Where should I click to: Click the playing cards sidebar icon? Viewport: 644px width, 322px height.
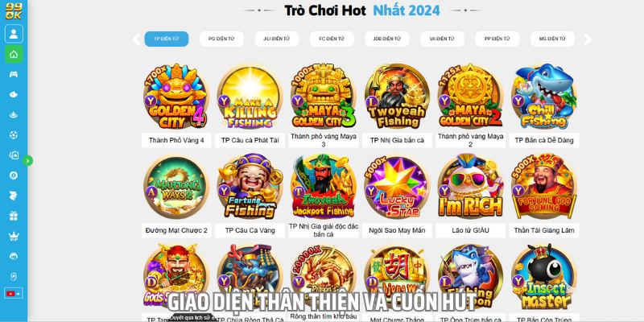[x=14, y=155]
